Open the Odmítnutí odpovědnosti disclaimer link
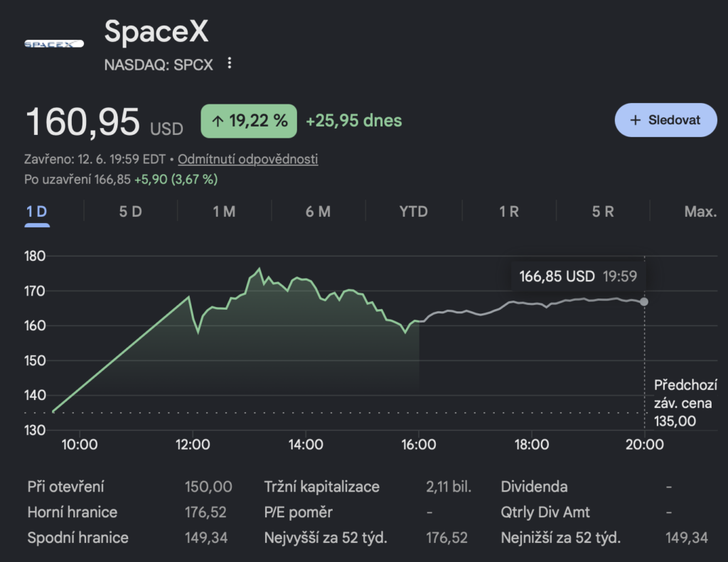Viewport: 728px width, 562px height. click(247, 159)
